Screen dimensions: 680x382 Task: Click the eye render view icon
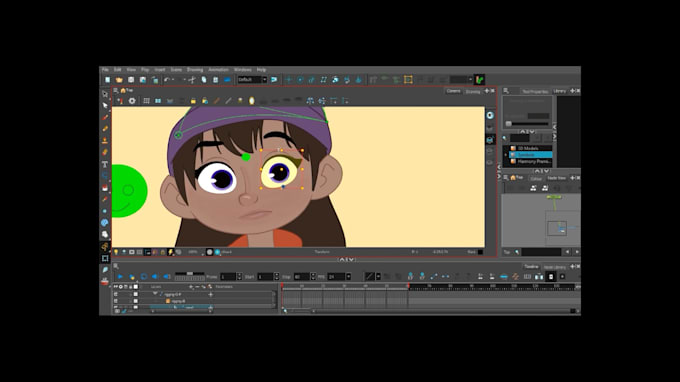click(490, 115)
